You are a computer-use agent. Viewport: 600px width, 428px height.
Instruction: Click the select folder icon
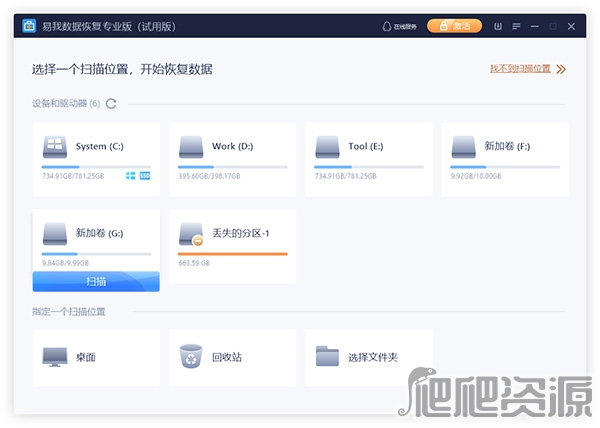click(x=327, y=356)
